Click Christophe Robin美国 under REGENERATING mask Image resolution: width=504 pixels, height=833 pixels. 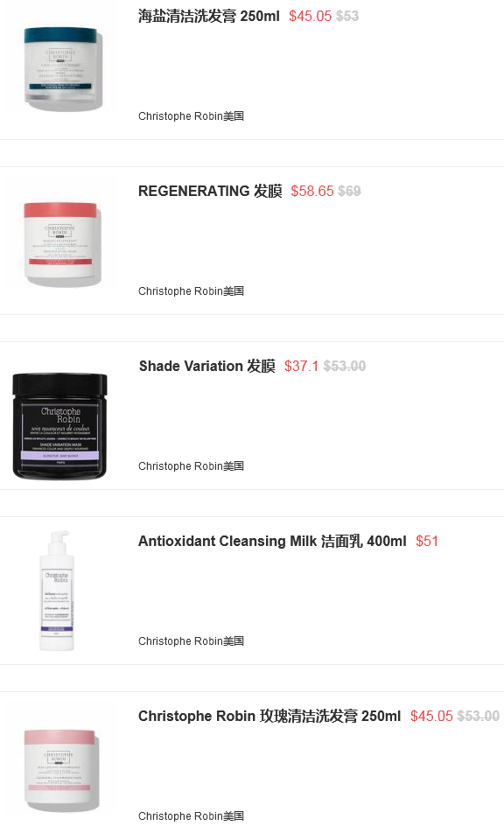[x=192, y=291]
